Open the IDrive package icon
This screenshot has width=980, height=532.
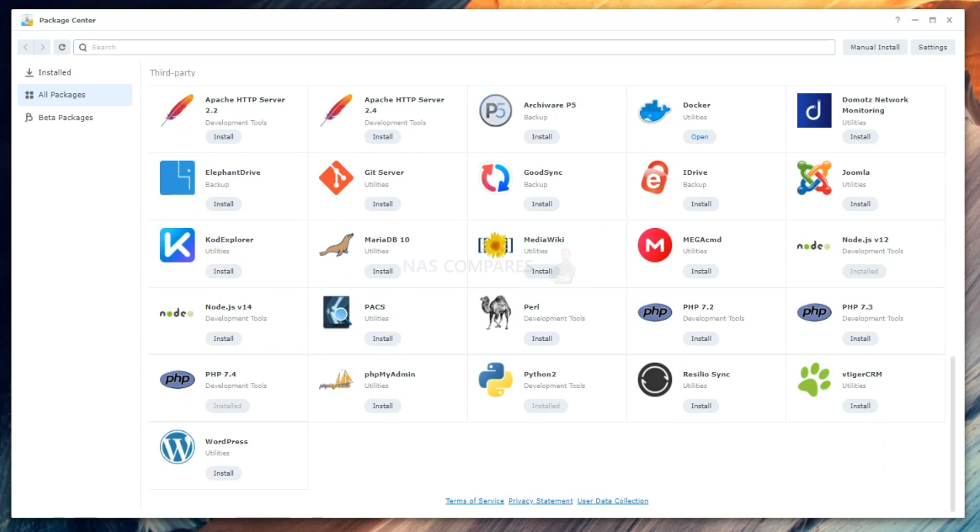[x=655, y=178]
